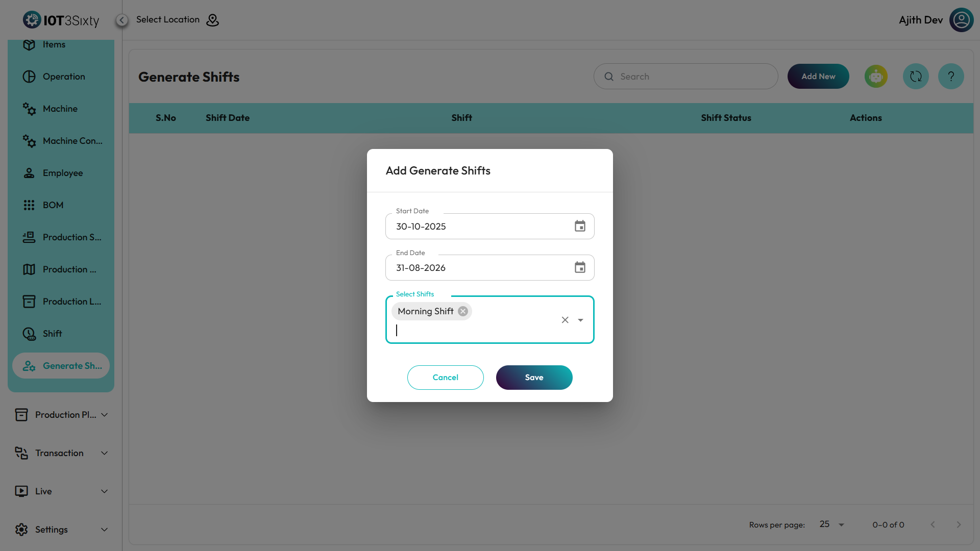Open the End Date calendar picker
Image resolution: width=980 pixels, height=551 pixels.
(580, 267)
